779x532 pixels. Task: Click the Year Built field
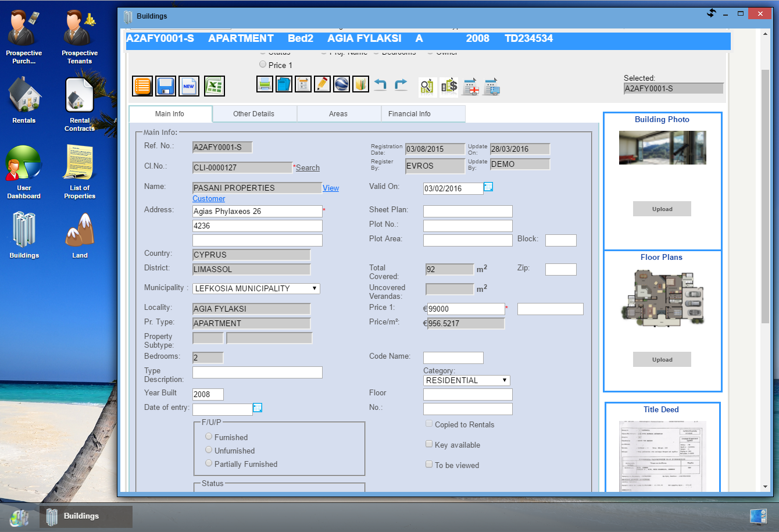[x=208, y=394]
